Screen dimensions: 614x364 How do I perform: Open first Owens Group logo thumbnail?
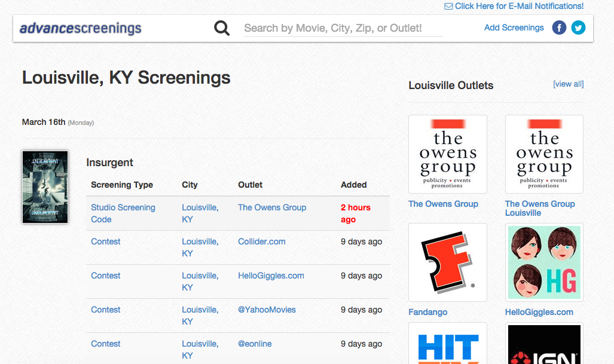448,154
